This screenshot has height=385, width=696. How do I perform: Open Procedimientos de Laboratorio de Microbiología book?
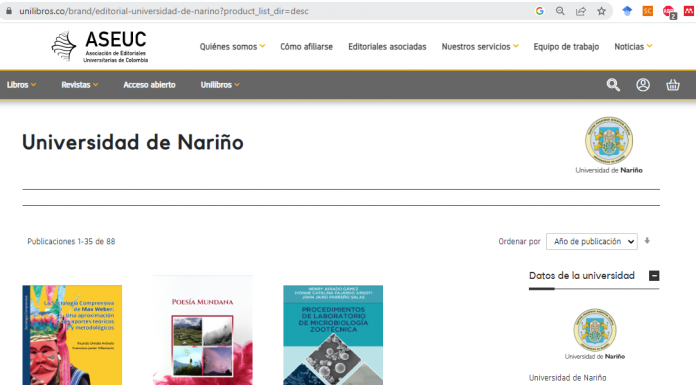click(333, 335)
